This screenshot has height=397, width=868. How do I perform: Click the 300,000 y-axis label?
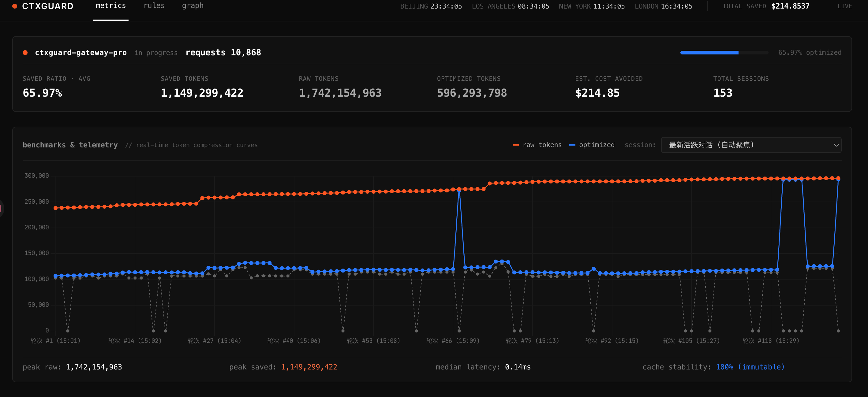(37, 176)
